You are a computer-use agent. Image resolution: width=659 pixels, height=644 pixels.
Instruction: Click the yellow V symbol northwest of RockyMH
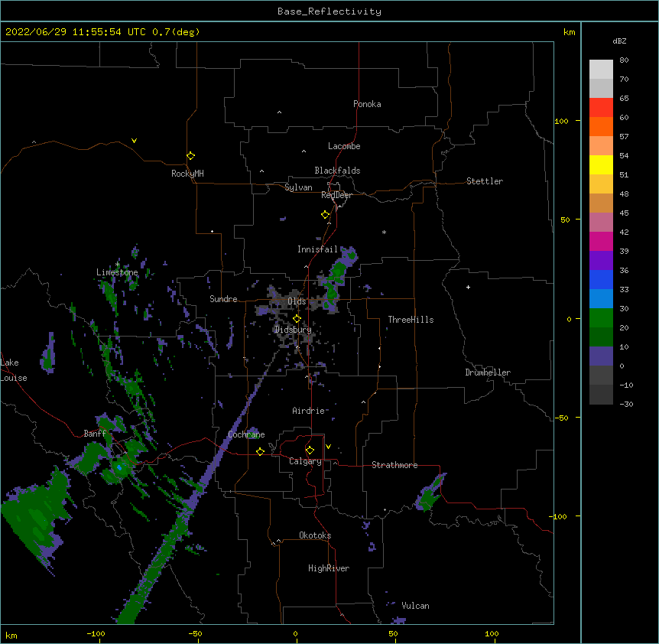point(134,141)
